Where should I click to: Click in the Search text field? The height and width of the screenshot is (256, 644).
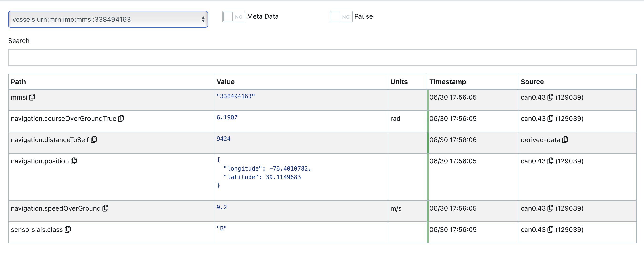coord(322,58)
